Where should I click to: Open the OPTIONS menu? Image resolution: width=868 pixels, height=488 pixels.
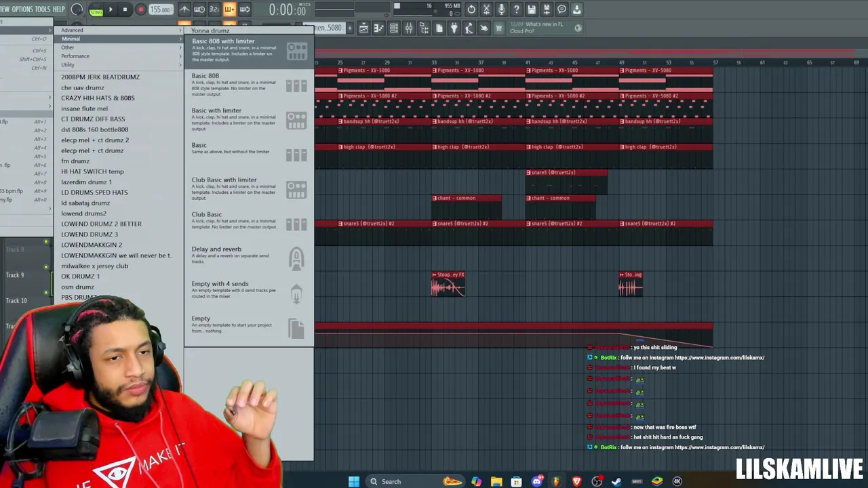22,9
